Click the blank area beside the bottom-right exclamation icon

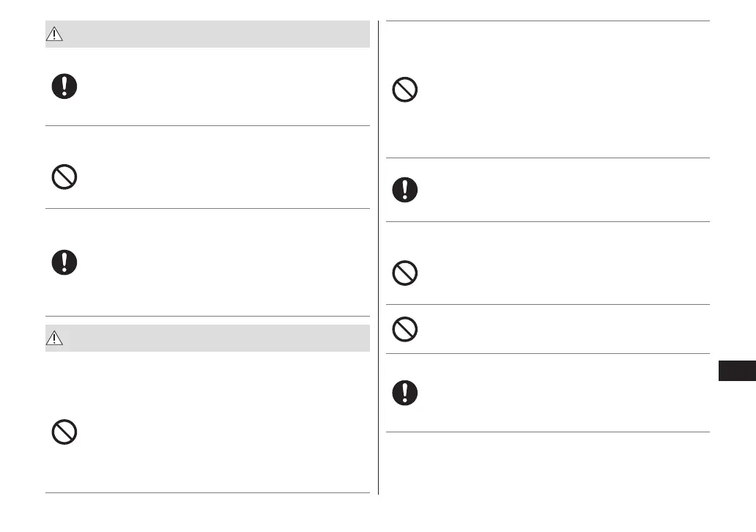click(x=557, y=394)
